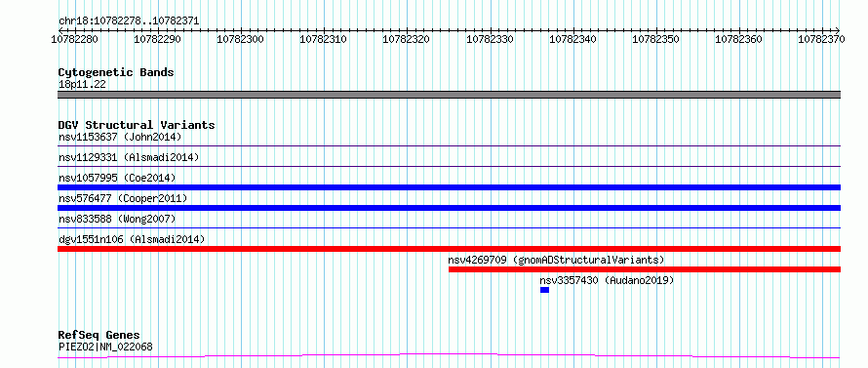
Task: Open the nsv833588 (Wong2007) label
Action: (117, 219)
